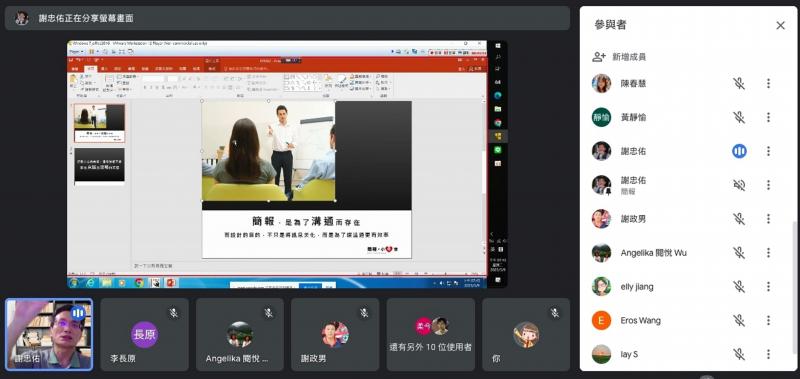The height and width of the screenshot is (379, 800).
Task: Open more options for lay S
Action: 768,354
